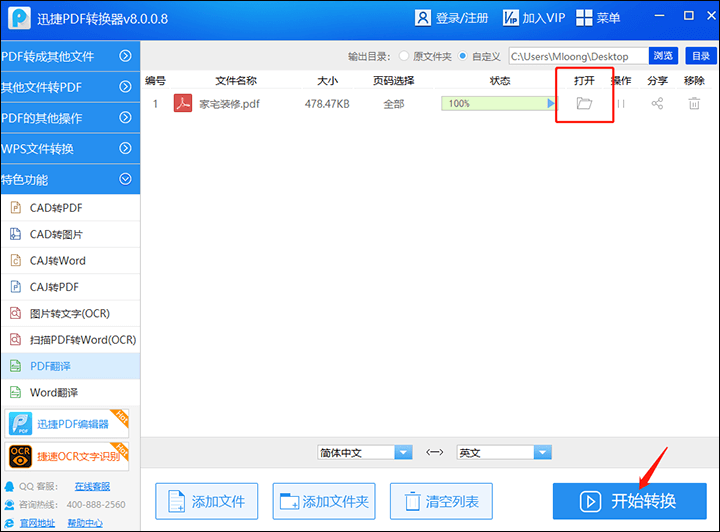Open the 菜单 menu label

pyautogui.click(x=608, y=18)
